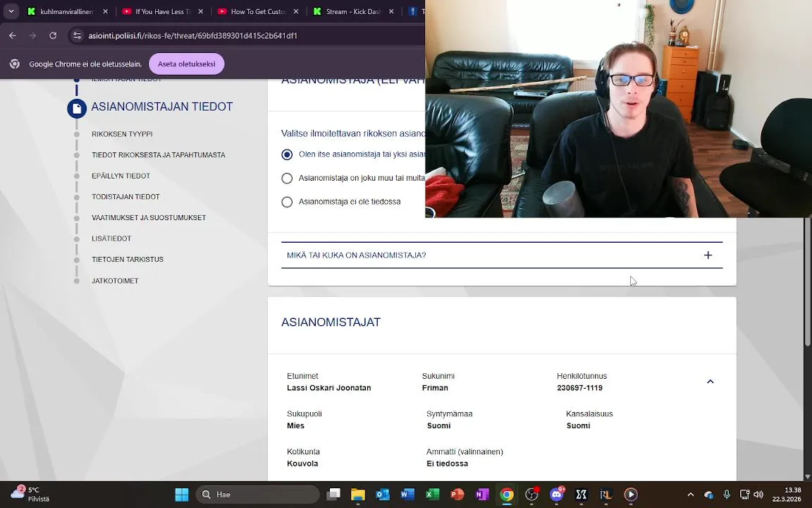
Task: Click the Asianomistajan tiedot heading in sidebar
Action: tap(162, 107)
